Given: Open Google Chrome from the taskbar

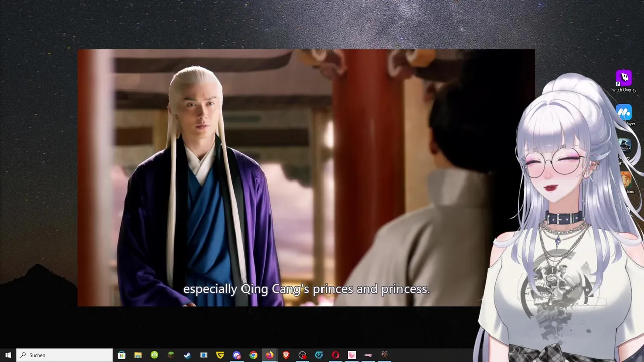Looking at the screenshot, I should pyautogui.click(x=253, y=355).
